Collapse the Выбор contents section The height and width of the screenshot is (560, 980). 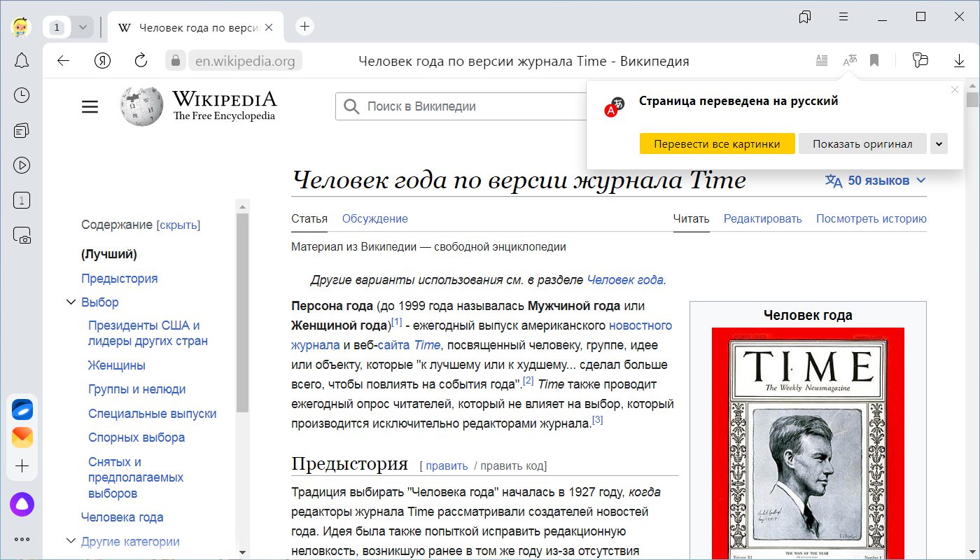pyautogui.click(x=71, y=302)
